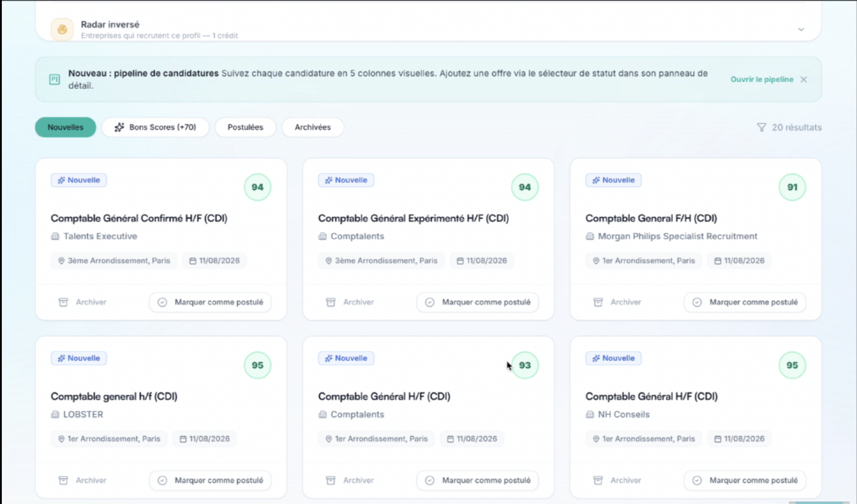The height and width of the screenshot is (504, 857).
Task: Click the score 95 badge on LOBSTER card
Action: point(258,365)
